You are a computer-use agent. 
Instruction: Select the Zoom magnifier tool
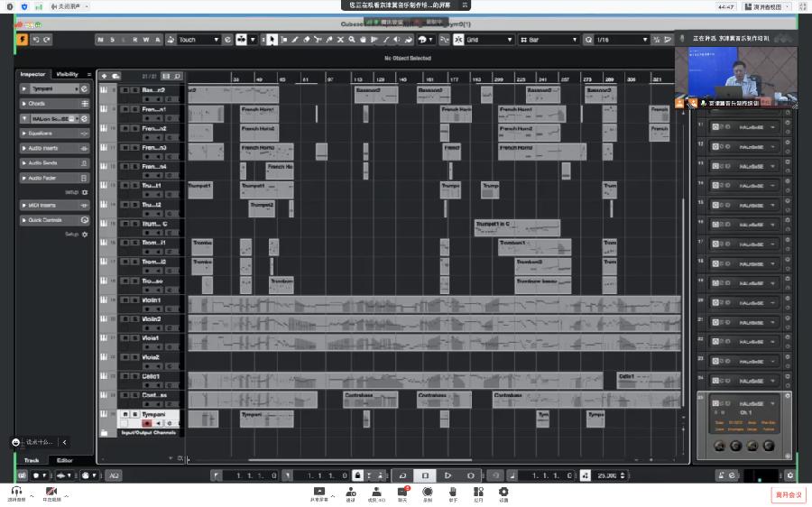352,40
